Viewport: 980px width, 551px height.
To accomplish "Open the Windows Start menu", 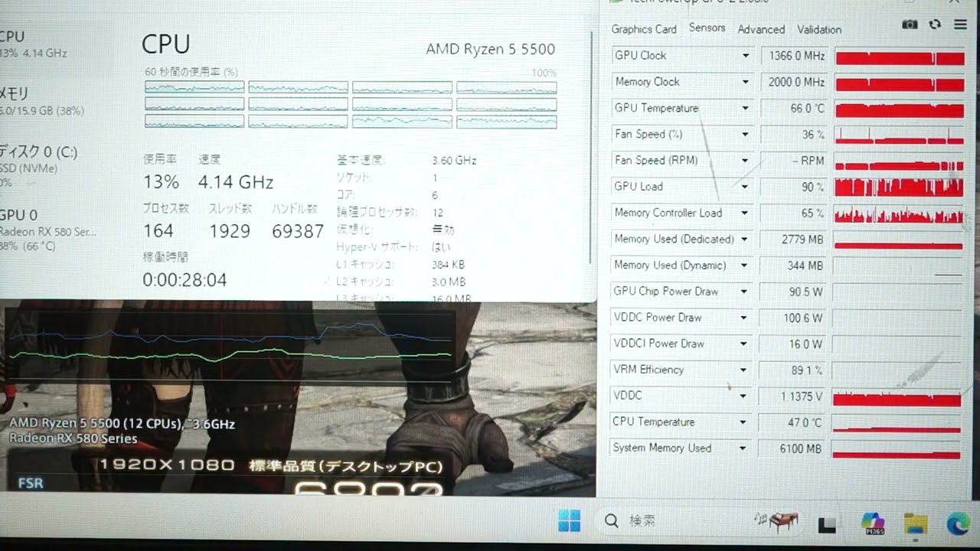I will [569, 521].
